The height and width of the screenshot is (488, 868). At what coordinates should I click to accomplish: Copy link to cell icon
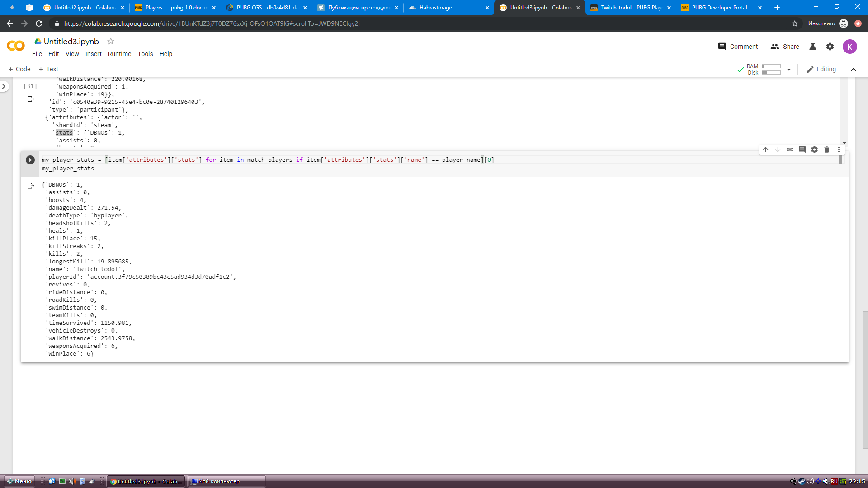(790, 150)
